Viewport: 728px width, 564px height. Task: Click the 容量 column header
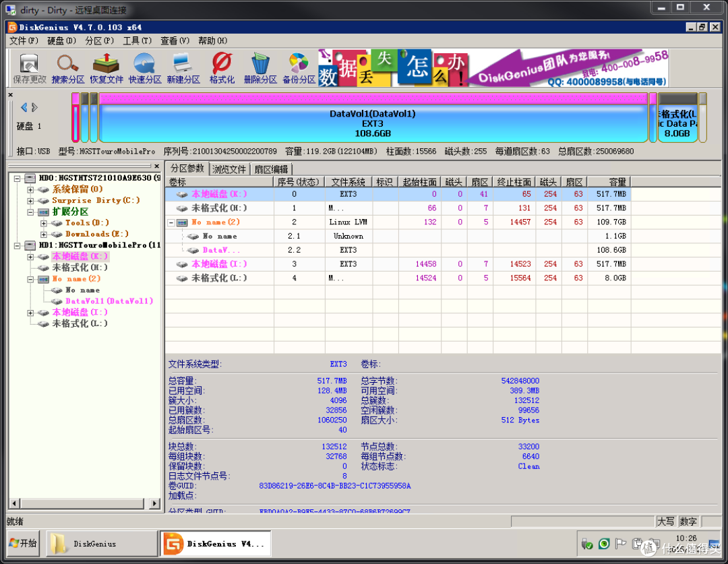click(609, 182)
